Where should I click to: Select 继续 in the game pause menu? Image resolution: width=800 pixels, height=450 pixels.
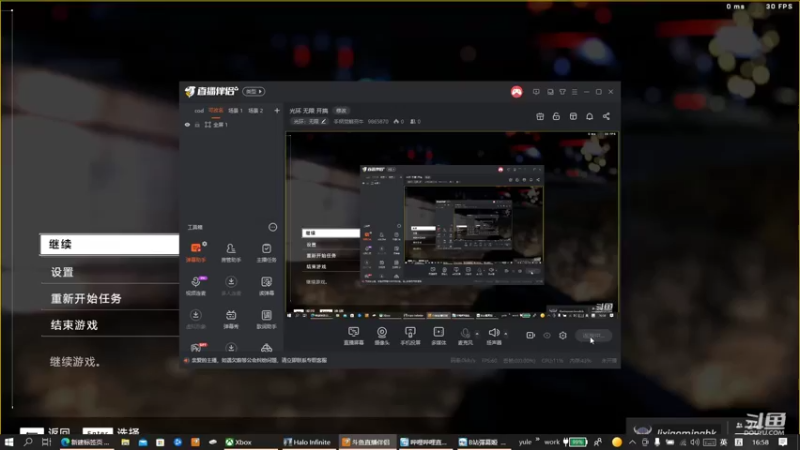pyautogui.click(x=110, y=244)
